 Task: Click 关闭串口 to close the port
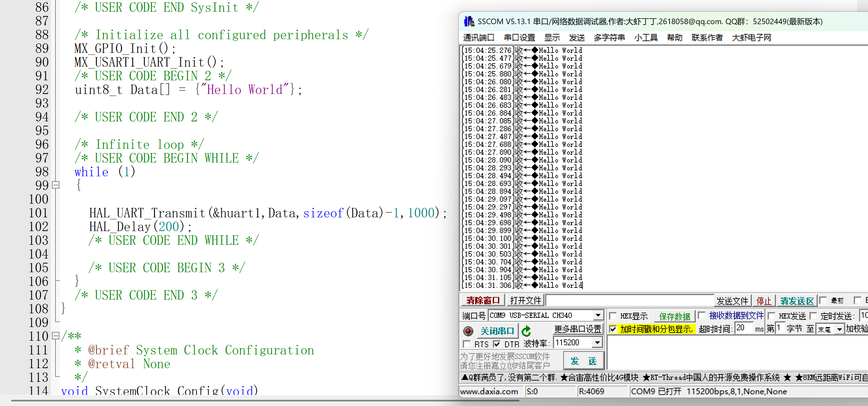point(497,331)
